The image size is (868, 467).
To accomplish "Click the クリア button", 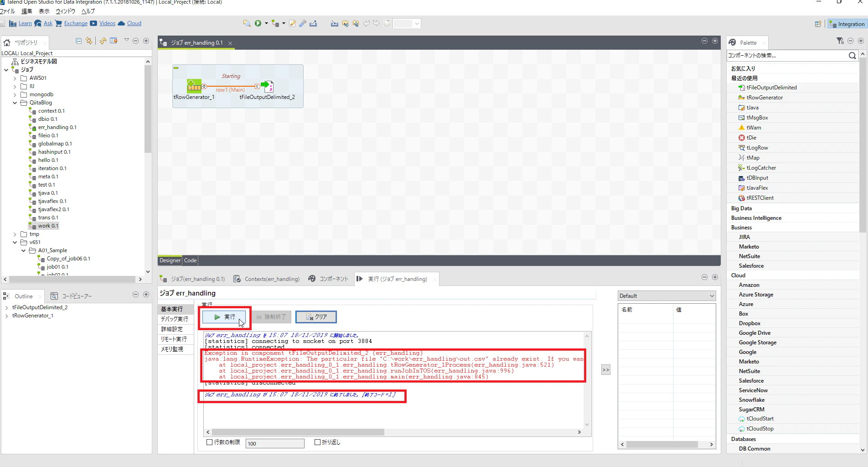I will pyautogui.click(x=316, y=317).
